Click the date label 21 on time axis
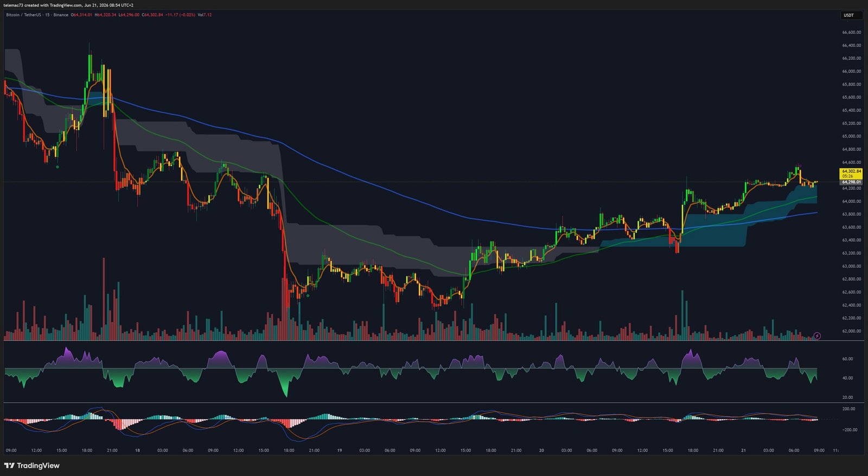 [x=744, y=451]
